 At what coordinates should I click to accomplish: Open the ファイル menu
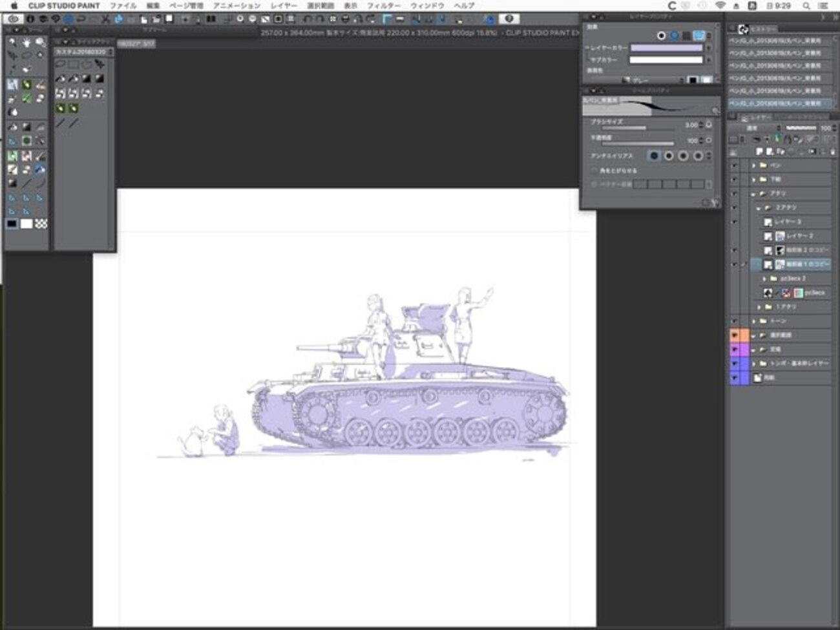pos(123,6)
